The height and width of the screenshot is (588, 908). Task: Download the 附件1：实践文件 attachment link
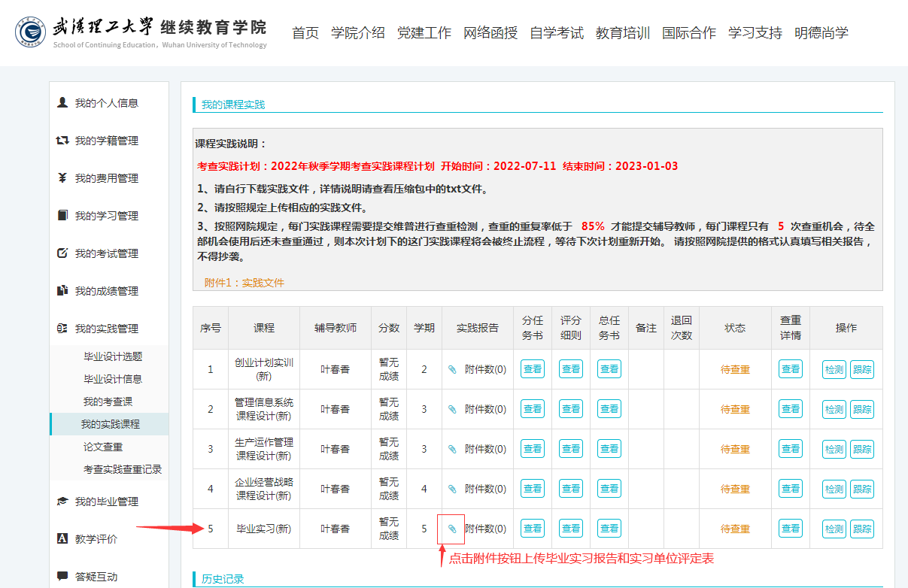coord(244,283)
